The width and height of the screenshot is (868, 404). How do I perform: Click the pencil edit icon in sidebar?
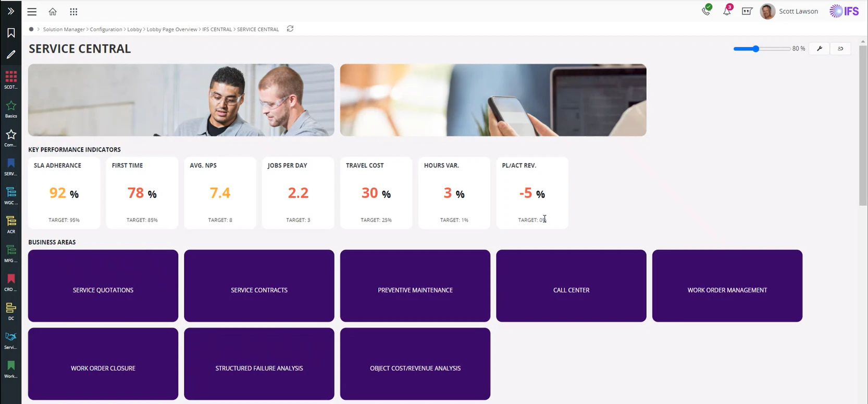[x=11, y=54]
